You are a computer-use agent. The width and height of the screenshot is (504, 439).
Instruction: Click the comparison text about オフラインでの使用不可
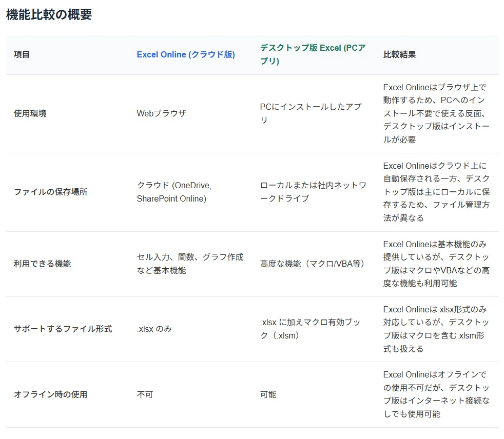coord(436,394)
